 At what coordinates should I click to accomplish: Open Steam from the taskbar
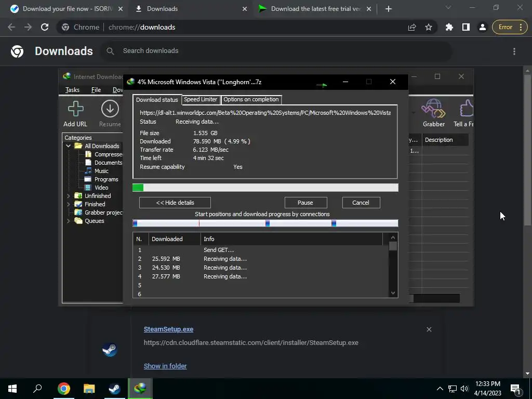pos(114,389)
